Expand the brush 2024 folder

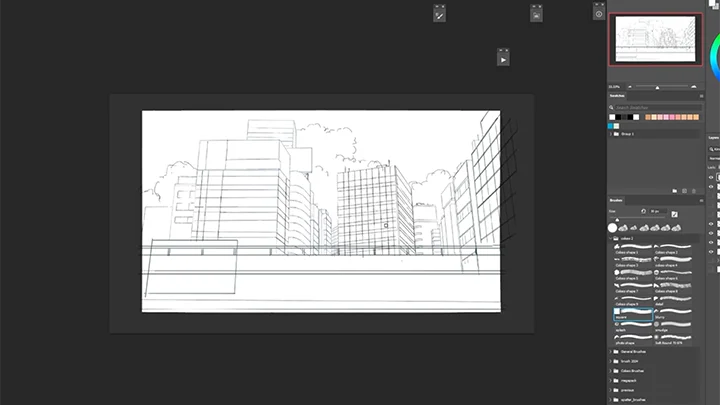pos(611,361)
